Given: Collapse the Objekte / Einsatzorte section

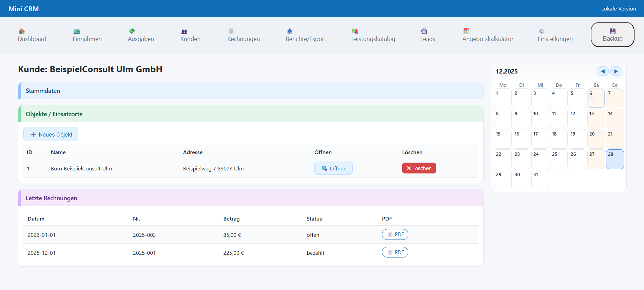Looking at the screenshot, I should coord(251,114).
